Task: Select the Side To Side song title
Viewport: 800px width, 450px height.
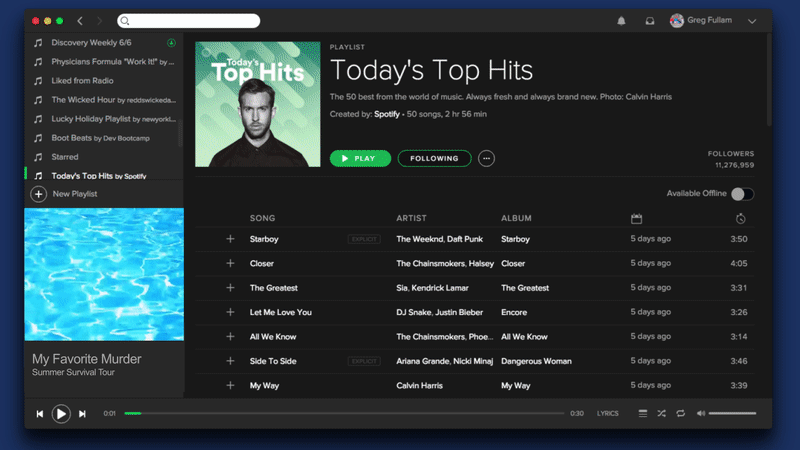Action: pyautogui.click(x=273, y=361)
